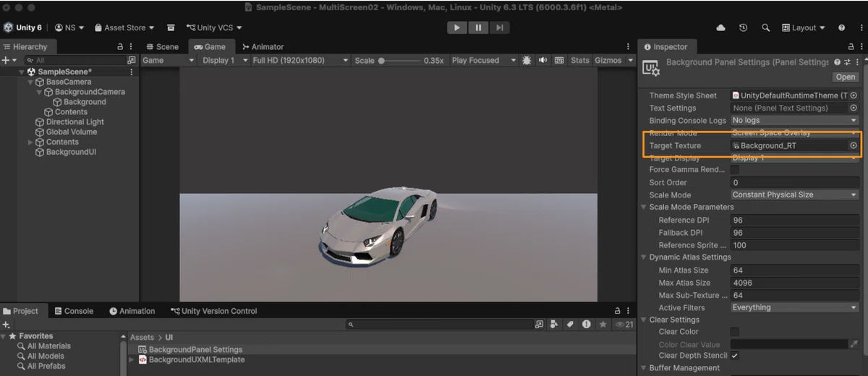Open Game/Simulator view dropdown

[169, 61]
